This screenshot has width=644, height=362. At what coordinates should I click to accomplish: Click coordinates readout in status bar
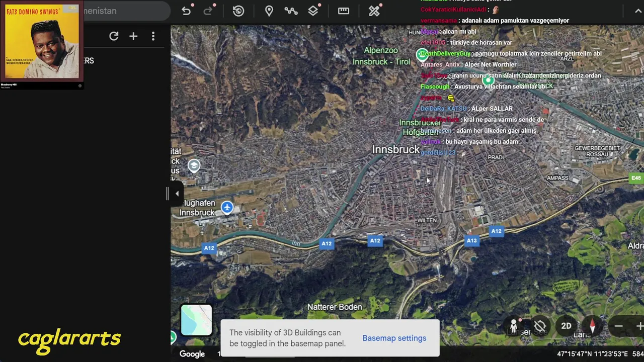tap(592, 354)
